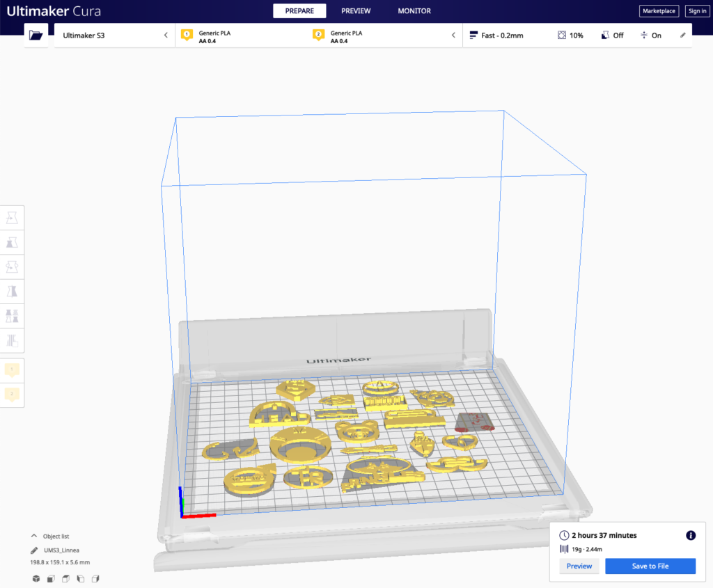Click the adhesion On indicator

(651, 35)
